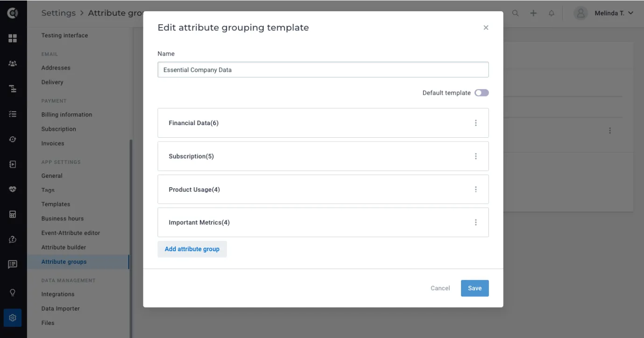Open options menu for Financial Data group

[476, 123]
